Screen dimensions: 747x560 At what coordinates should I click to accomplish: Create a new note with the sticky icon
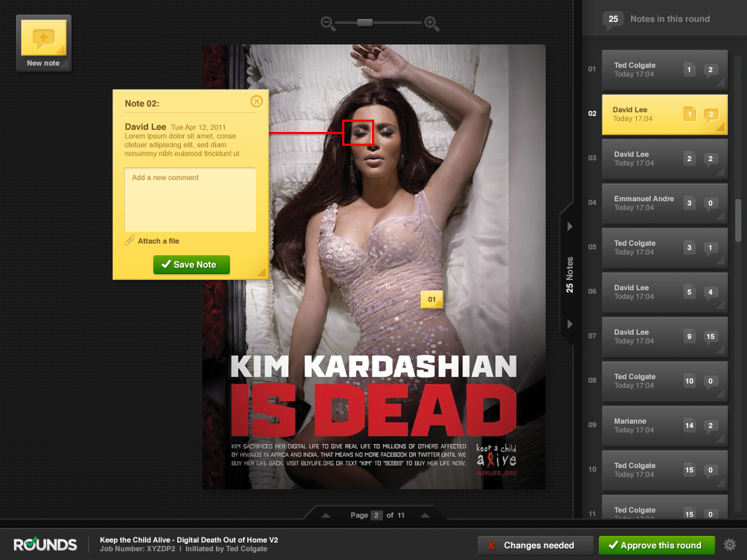(x=43, y=43)
